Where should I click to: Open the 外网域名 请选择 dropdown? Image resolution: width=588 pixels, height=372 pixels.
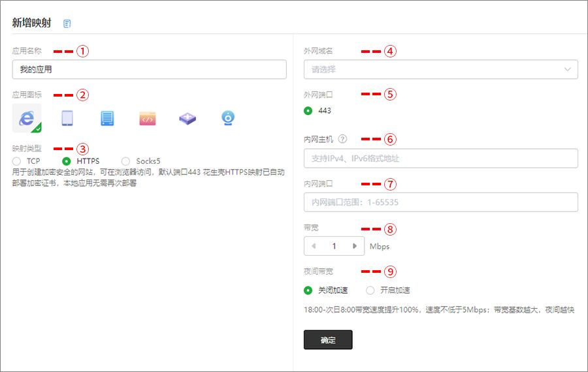tap(440, 69)
